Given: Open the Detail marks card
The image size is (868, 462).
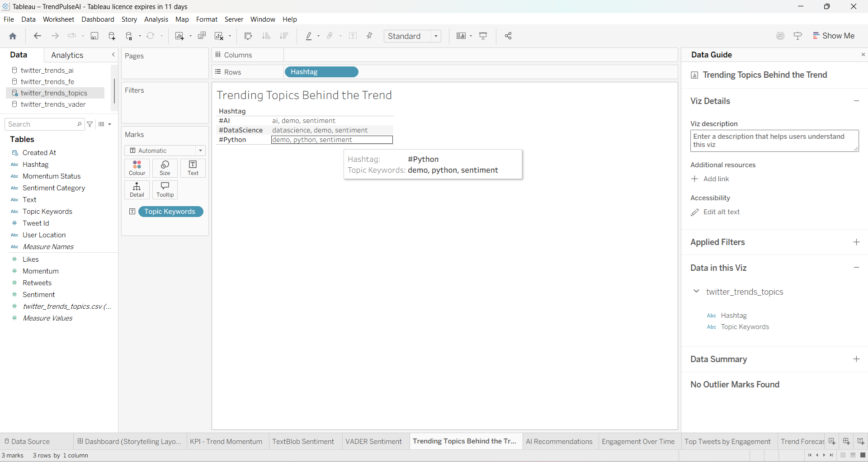Looking at the screenshot, I should click(x=137, y=190).
